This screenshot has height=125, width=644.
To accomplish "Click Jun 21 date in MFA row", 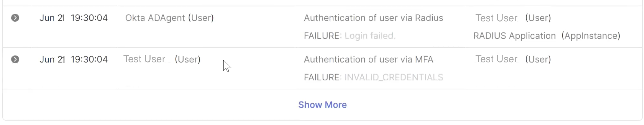I will (52, 59).
